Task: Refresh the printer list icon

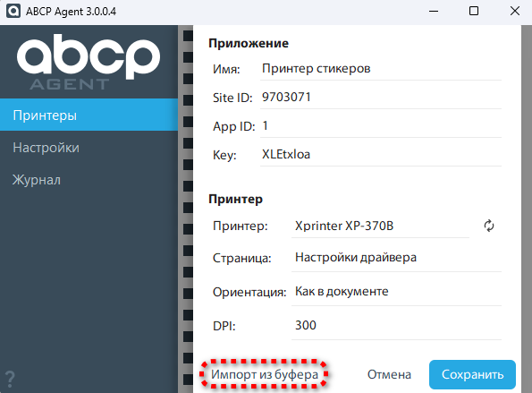Action: coord(489,226)
